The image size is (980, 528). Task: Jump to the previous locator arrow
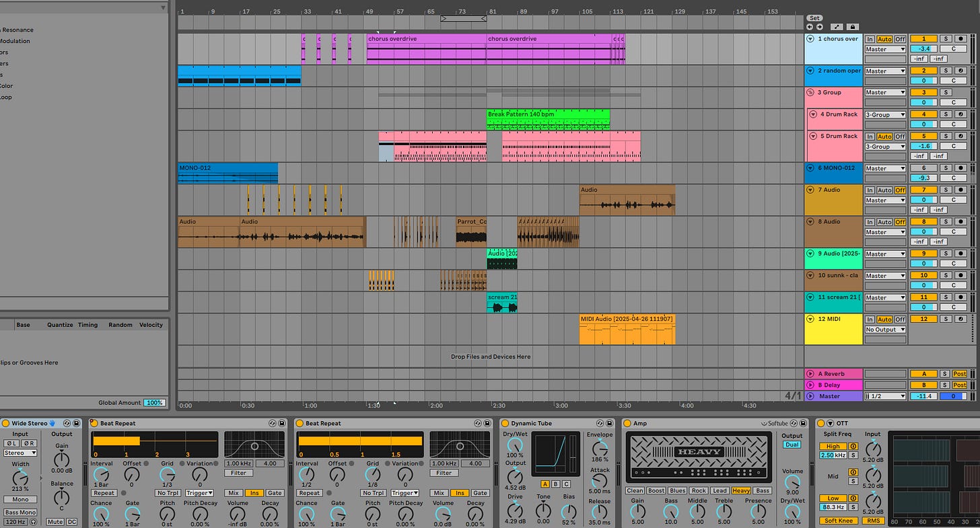(810, 27)
